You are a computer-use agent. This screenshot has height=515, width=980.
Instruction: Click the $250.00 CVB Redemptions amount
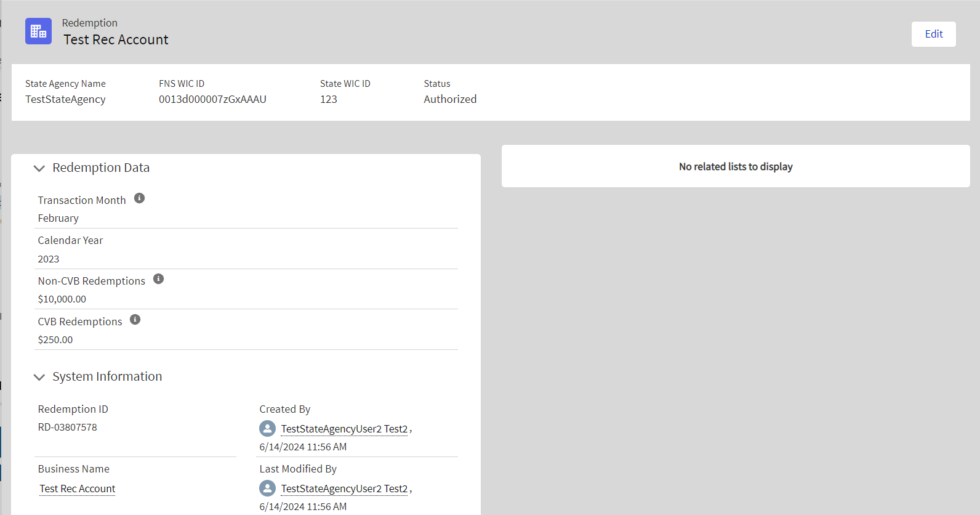[55, 339]
